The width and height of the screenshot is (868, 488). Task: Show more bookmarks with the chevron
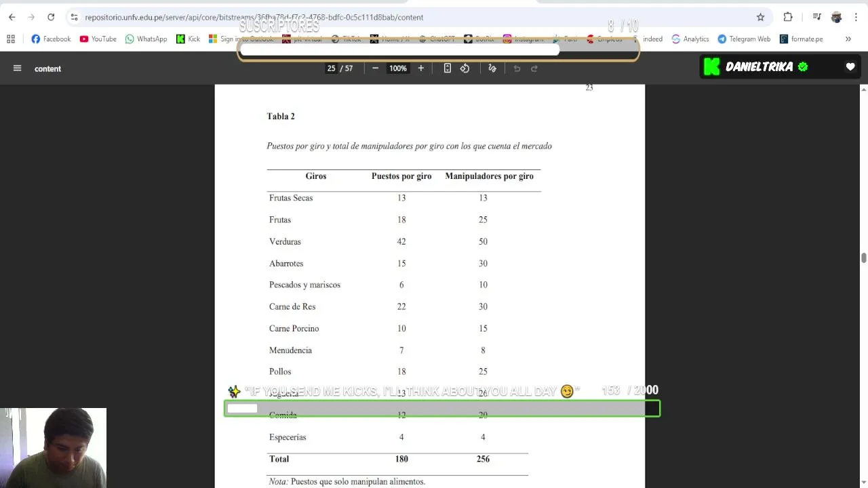click(848, 39)
